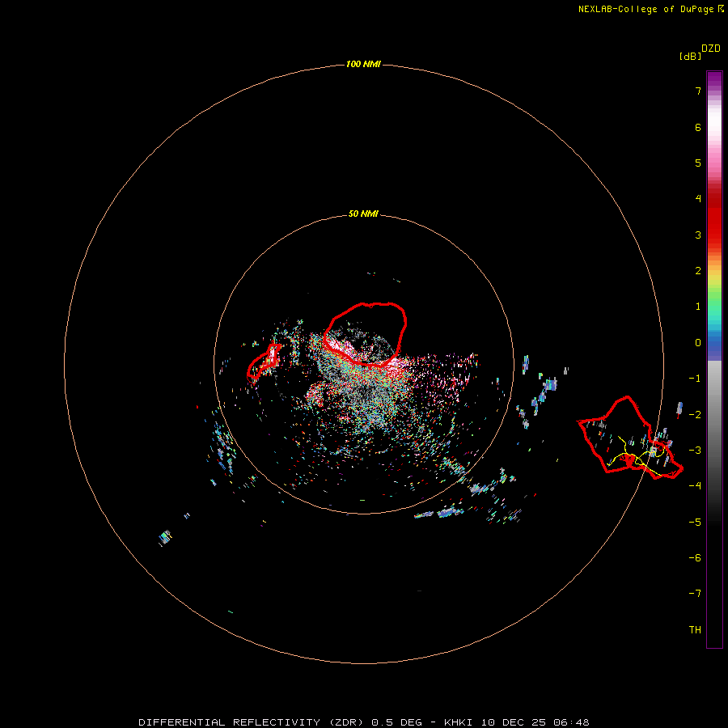Click the color scale value 6
The width and height of the screenshot is (728, 728).
click(x=698, y=127)
